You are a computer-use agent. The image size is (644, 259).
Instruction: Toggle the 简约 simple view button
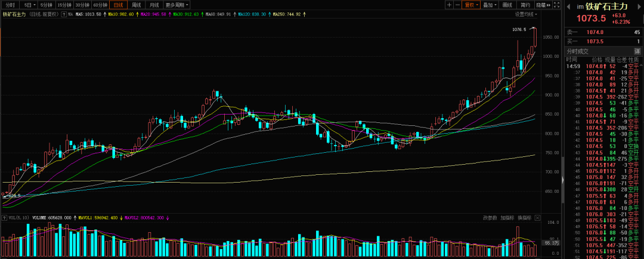(525, 5)
